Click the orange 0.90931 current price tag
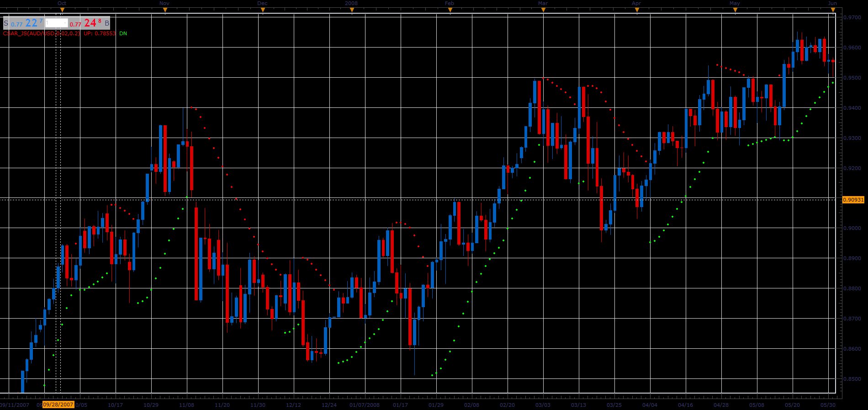868x410 pixels. [x=853, y=200]
